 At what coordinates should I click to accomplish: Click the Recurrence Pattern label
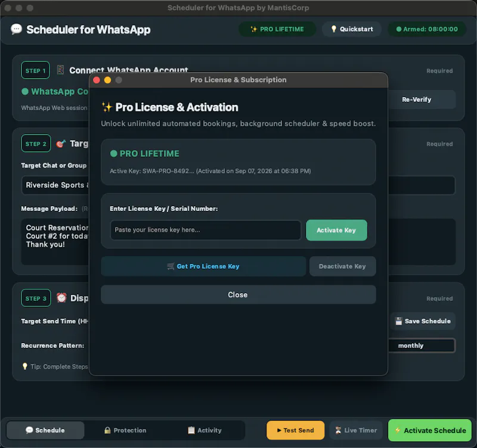point(52,346)
